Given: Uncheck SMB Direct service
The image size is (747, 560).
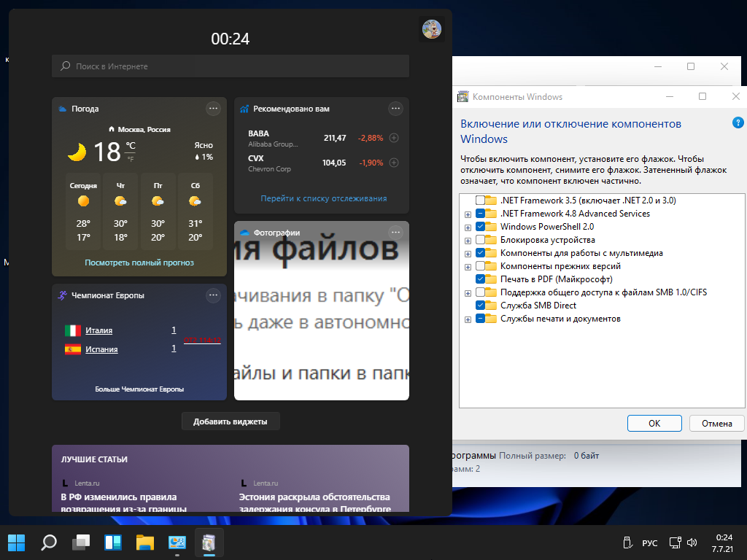Looking at the screenshot, I should tap(480, 306).
